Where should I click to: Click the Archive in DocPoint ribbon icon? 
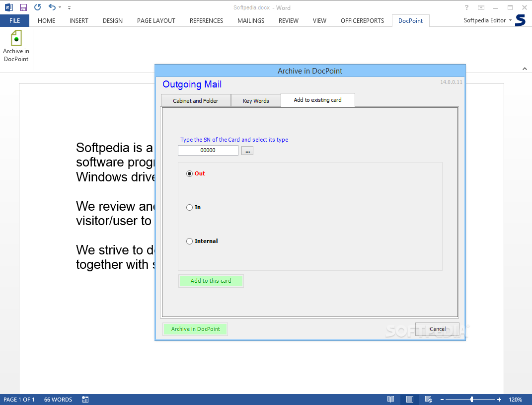coord(16,46)
